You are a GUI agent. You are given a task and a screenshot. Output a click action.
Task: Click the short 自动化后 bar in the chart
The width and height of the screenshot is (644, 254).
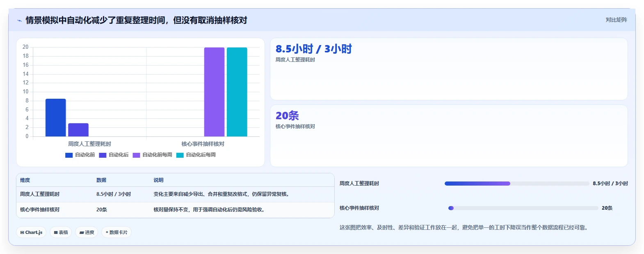[x=78, y=130]
